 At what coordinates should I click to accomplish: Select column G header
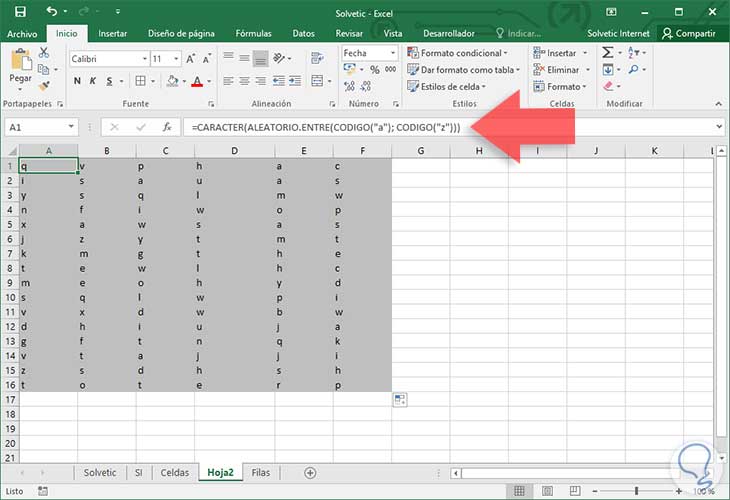pyautogui.click(x=420, y=150)
